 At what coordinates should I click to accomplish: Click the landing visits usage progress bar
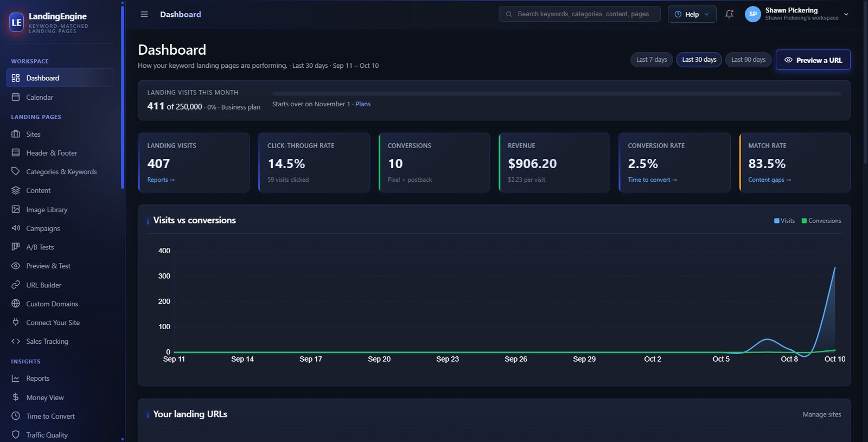(x=557, y=93)
